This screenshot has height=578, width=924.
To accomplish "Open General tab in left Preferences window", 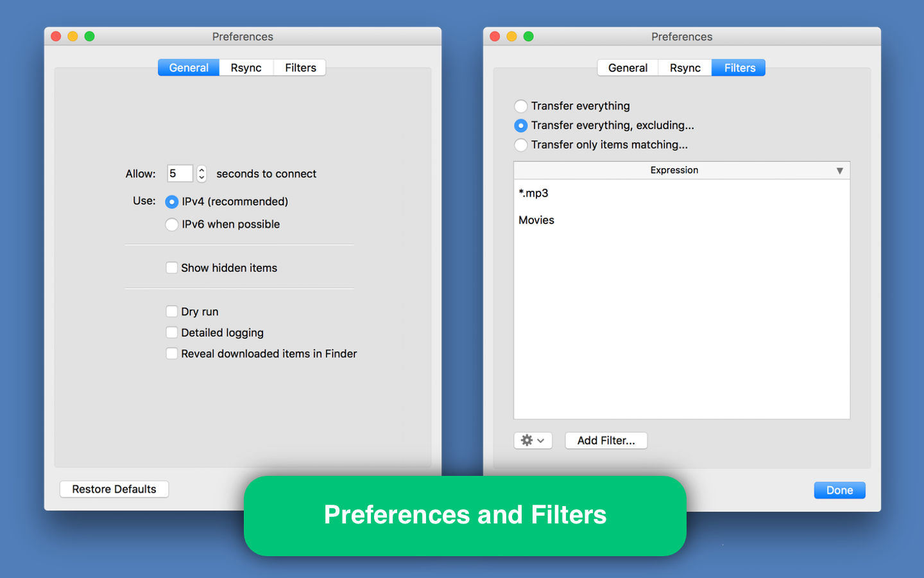I will (189, 67).
